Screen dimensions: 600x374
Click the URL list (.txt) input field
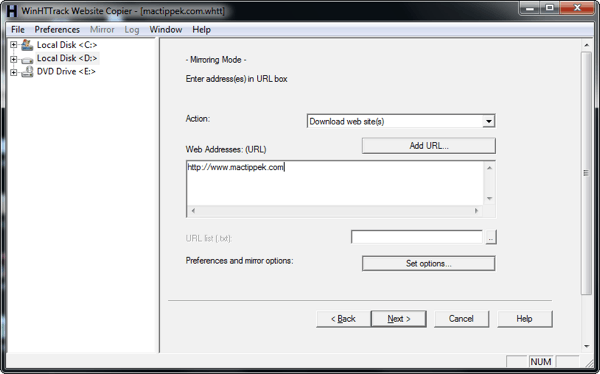pos(417,237)
